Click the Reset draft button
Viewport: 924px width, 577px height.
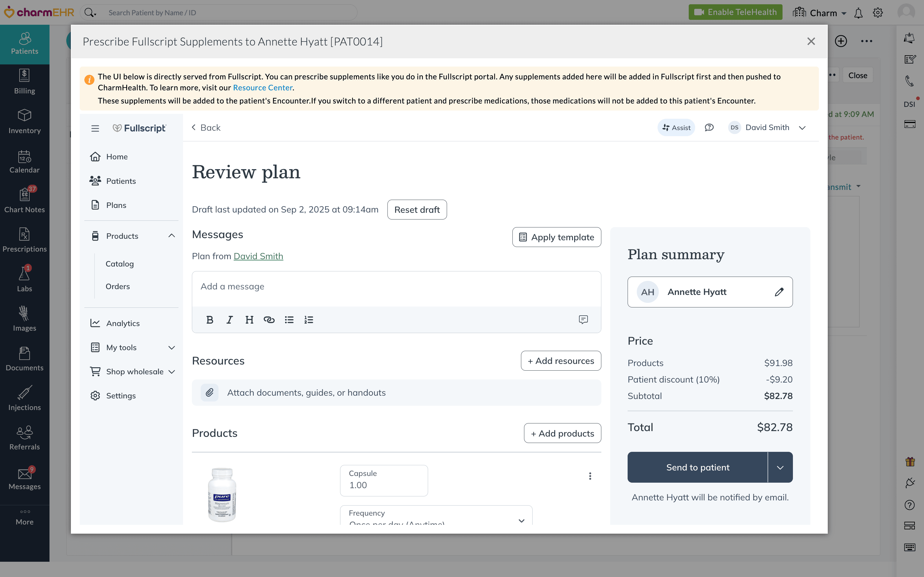tap(416, 209)
